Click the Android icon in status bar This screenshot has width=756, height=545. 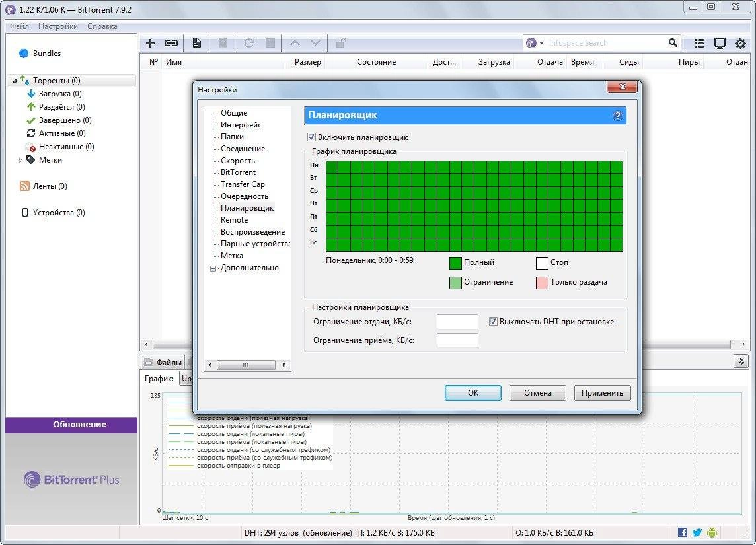coord(712,532)
